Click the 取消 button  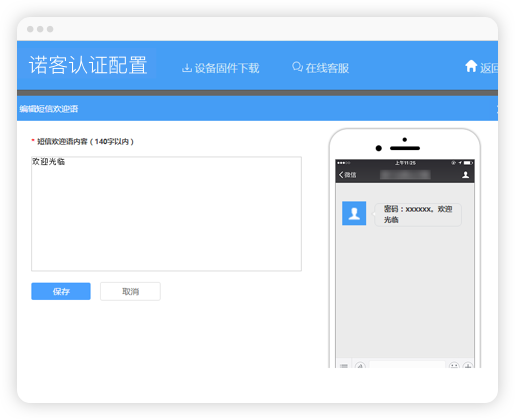[130, 291]
